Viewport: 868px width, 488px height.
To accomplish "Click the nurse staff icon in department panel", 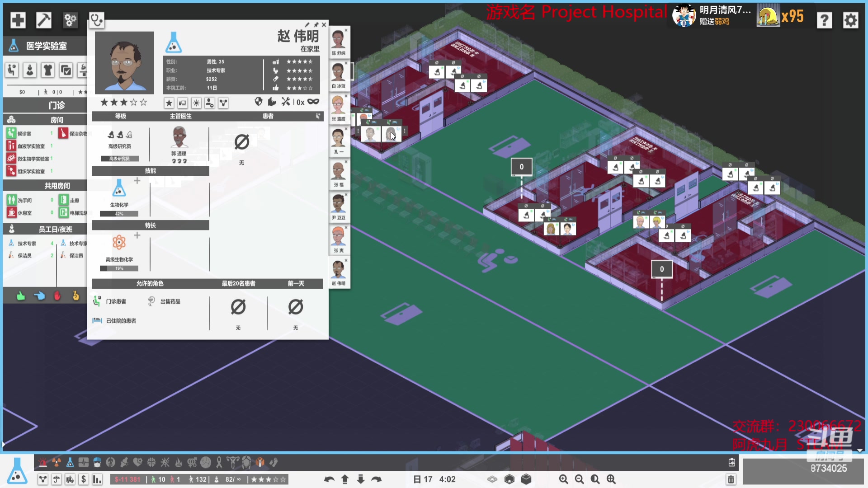I will click(30, 70).
